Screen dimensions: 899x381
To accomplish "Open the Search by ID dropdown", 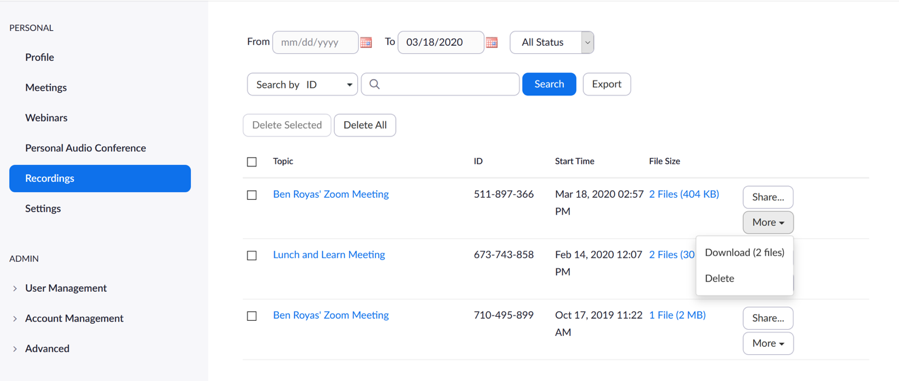I will point(303,84).
